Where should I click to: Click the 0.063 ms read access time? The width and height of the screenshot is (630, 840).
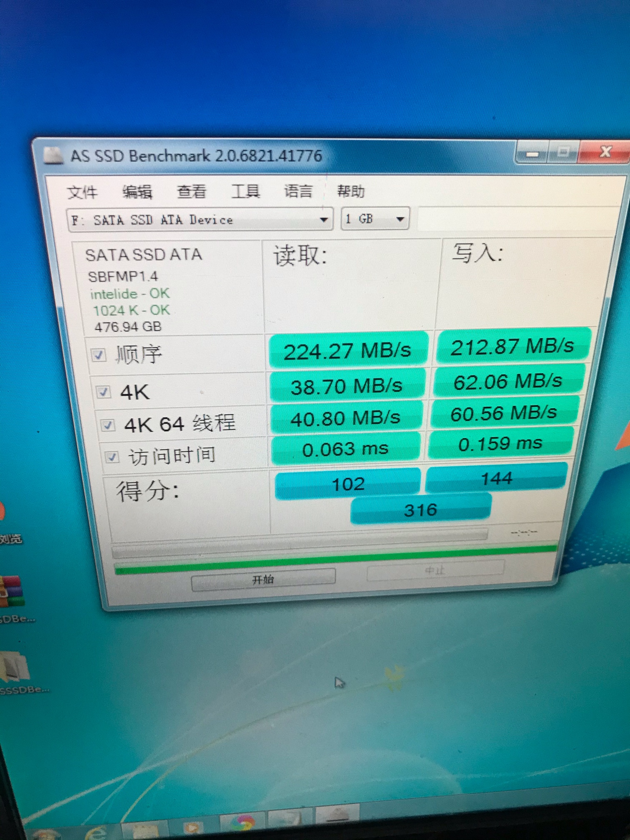(x=345, y=449)
